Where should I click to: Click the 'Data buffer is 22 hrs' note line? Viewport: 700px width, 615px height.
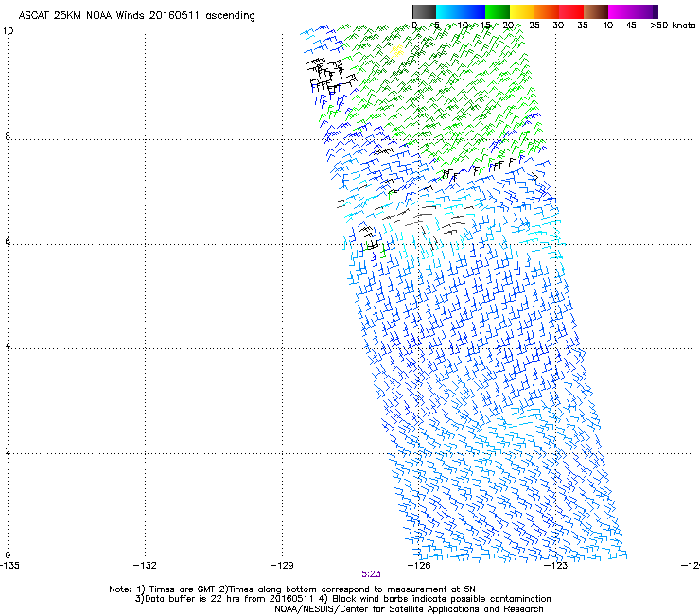[x=342, y=599]
